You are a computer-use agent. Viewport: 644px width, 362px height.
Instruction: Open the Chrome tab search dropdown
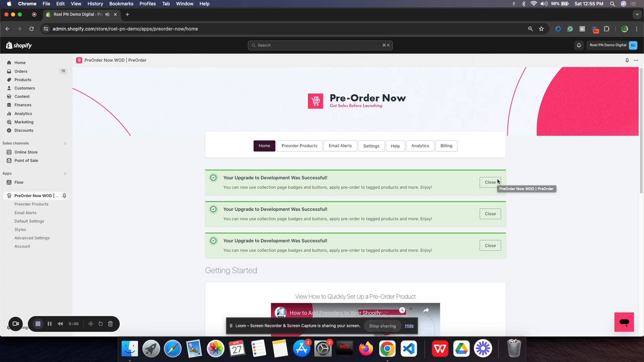point(636,15)
